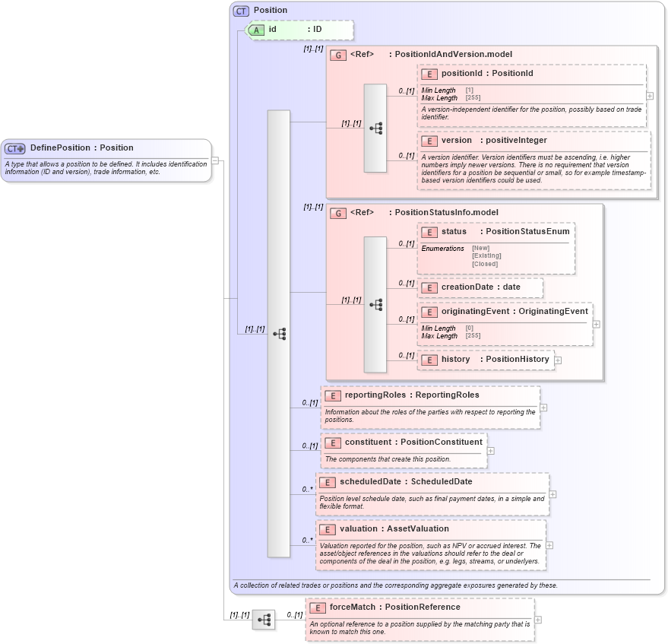Expand the scheduledDate element via plus button

(x=552, y=493)
